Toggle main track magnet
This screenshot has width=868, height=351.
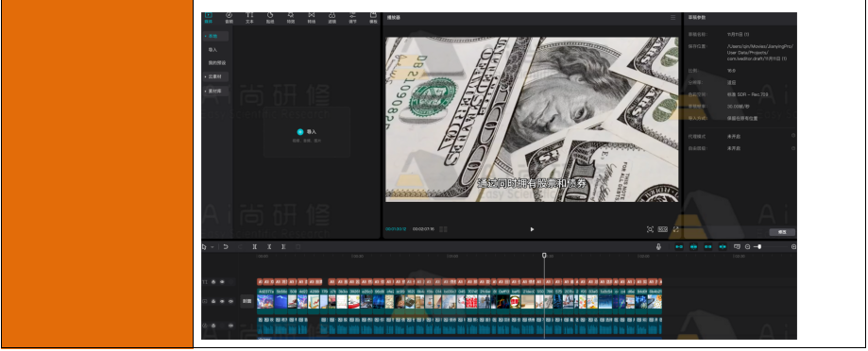679,247
